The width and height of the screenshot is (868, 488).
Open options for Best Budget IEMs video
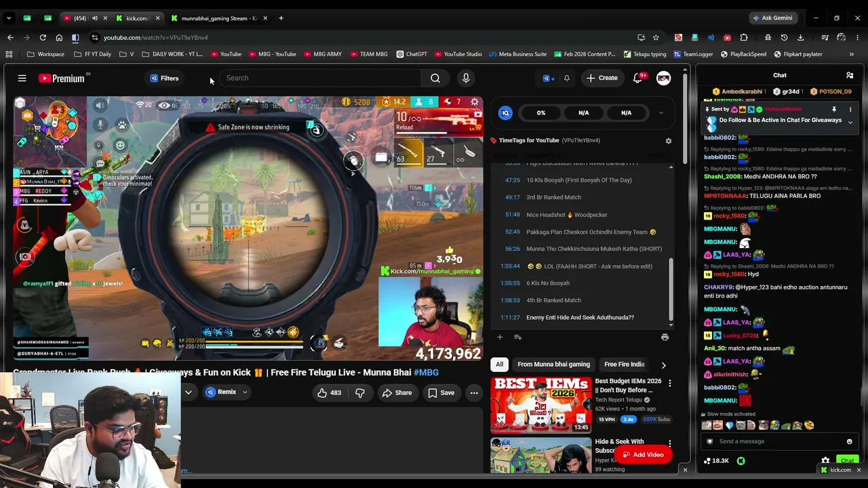coord(669,384)
